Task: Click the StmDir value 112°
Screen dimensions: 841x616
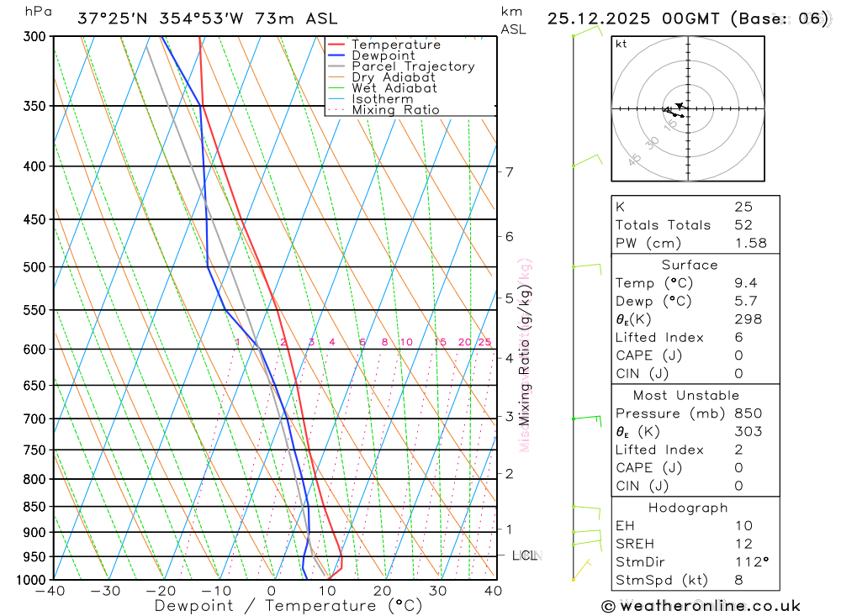Action: pyautogui.click(x=751, y=562)
